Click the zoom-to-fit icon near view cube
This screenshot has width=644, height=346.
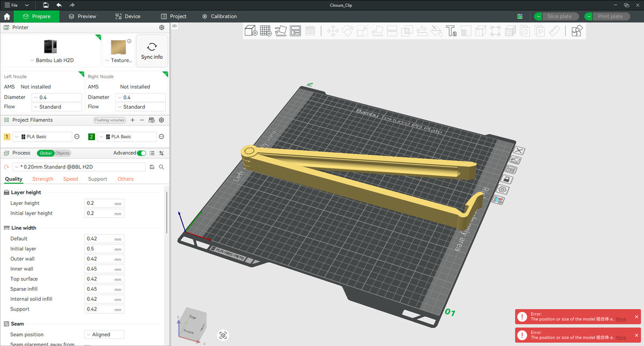coord(223,335)
